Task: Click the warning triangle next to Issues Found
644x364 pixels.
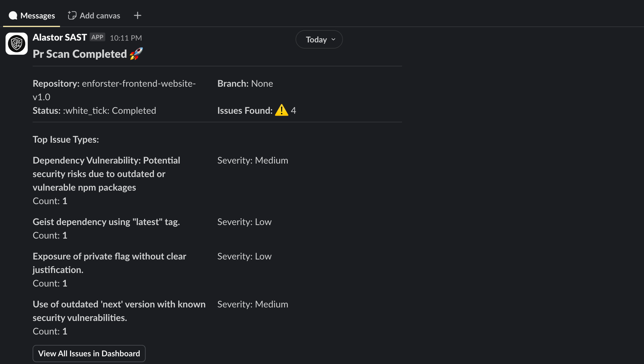Action: 281,110
